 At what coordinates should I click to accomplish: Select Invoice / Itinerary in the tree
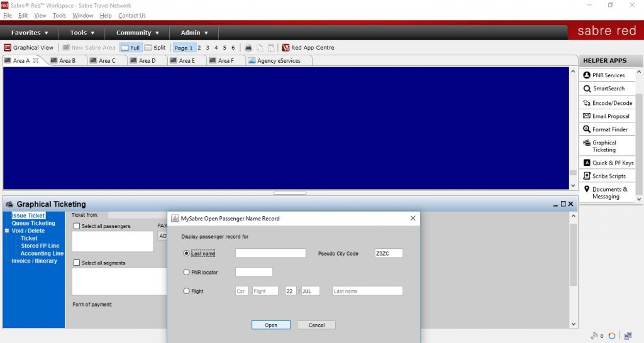[x=34, y=261]
